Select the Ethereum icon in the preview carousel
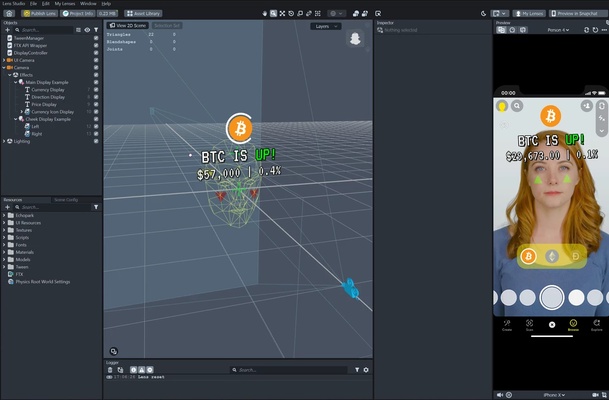609x400 pixels. tap(552, 256)
